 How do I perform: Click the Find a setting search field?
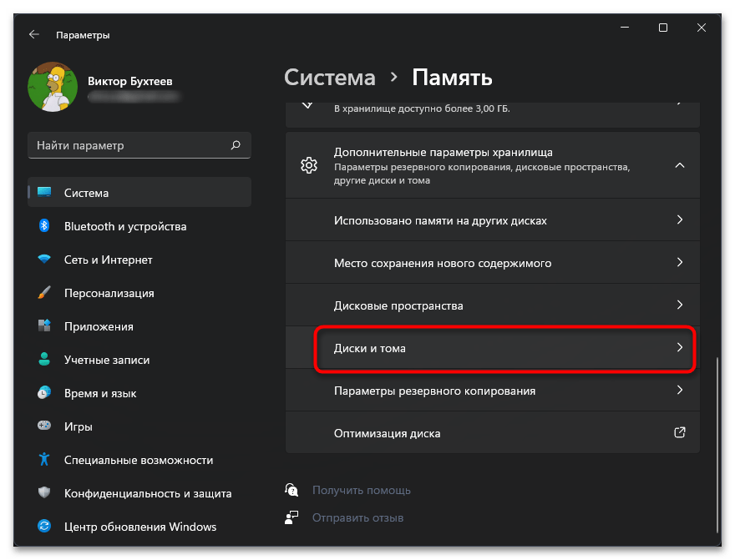pos(129,145)
